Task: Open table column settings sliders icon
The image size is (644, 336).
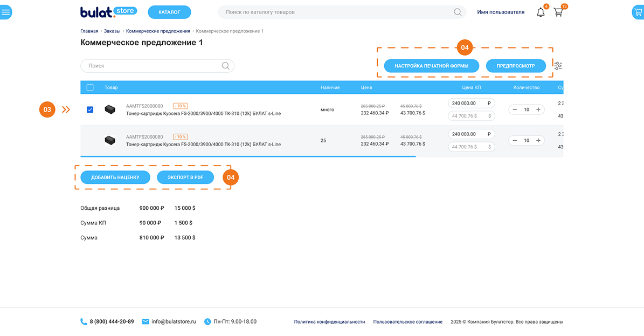Action: pos(558,66)
